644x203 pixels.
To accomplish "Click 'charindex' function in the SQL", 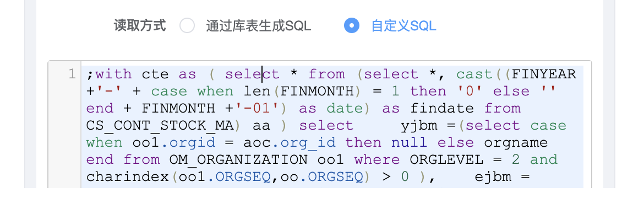I will click(x=128, y=177).
